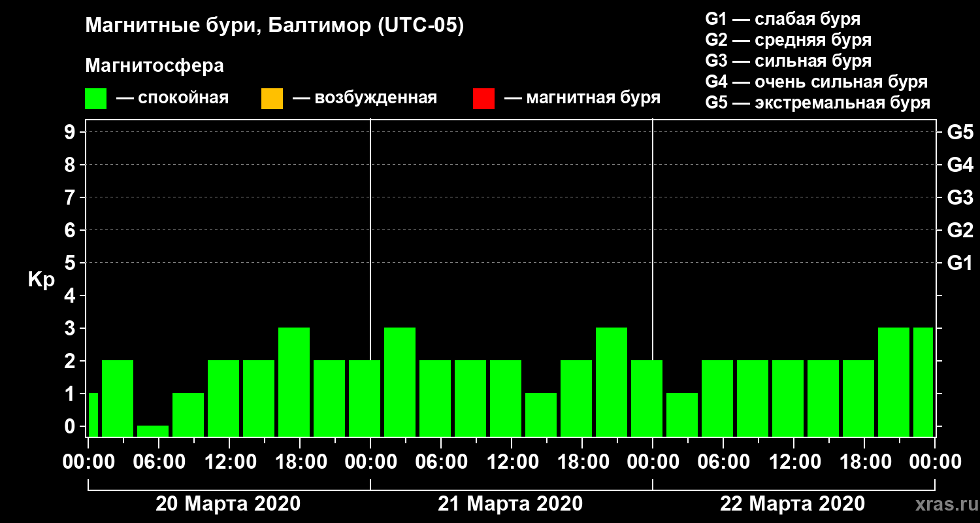This screenshot has width=980, height=523.
Task: Click the Kp 1 bar after 12:00 on 21 March
Action: click(541, 414)
